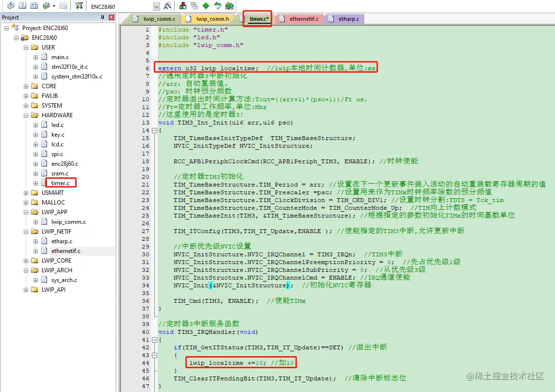Viewport: 555px width, 392px height.
Task: Collapse code fold at line 43
Action: pos(154,355)
